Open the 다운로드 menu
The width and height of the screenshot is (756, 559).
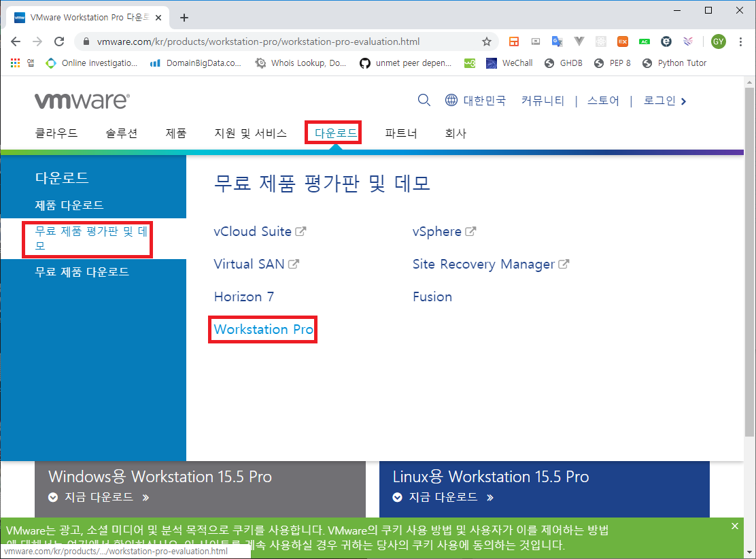(x=336, y=133)
